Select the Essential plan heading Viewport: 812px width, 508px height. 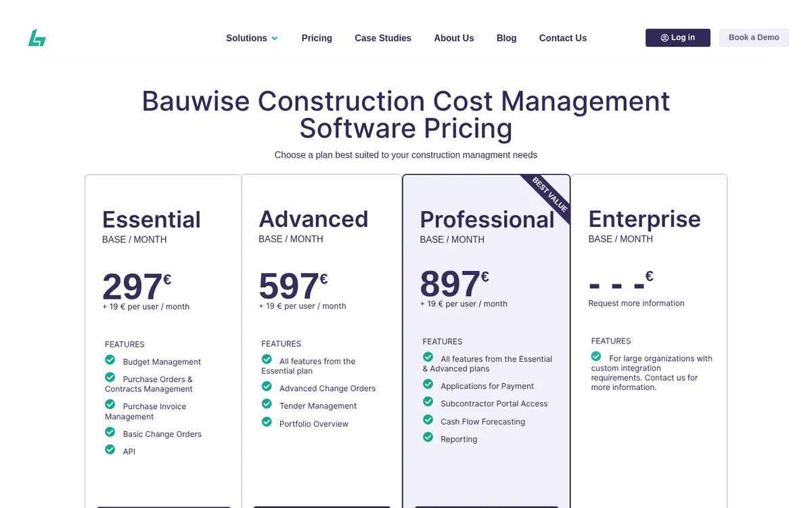(152, 219)
